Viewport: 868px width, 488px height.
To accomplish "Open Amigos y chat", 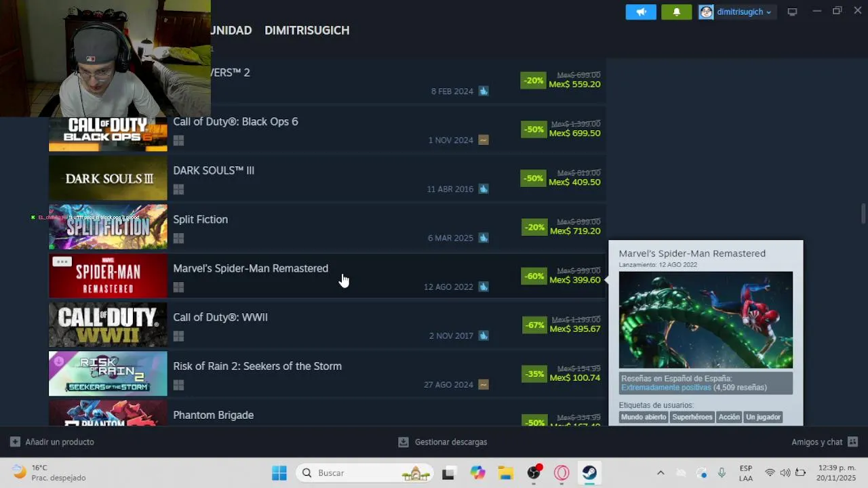I will (x=825, y=442).
